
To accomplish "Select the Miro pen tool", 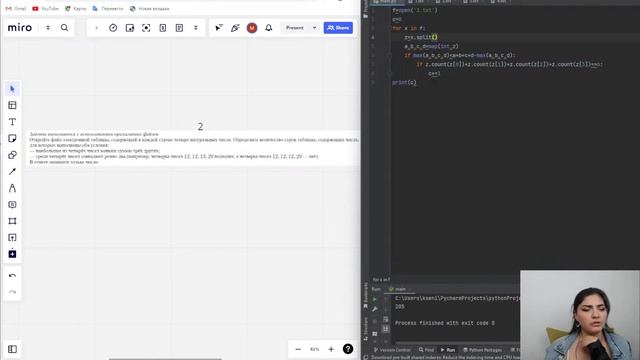I will [12, 188].
